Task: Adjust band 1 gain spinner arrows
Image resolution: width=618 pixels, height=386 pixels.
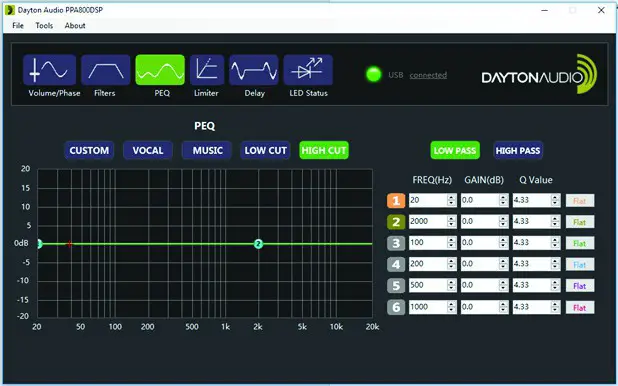Action: (504, 200)
